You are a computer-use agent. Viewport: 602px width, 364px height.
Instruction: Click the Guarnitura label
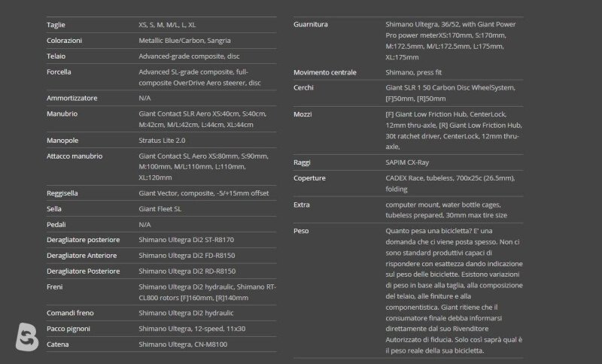click(x=311, y=24)
